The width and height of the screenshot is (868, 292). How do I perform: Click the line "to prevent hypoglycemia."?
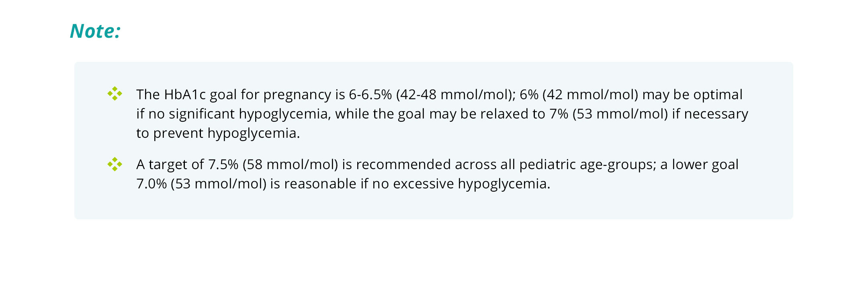pyautogui.click(x=218, y=133)
